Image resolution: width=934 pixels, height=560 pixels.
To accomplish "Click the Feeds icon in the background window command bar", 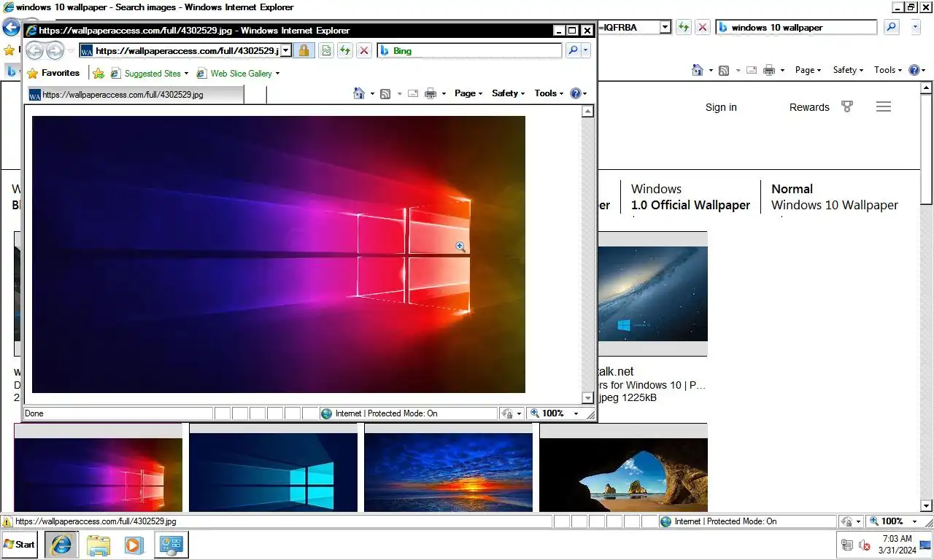I will [724, 70].
